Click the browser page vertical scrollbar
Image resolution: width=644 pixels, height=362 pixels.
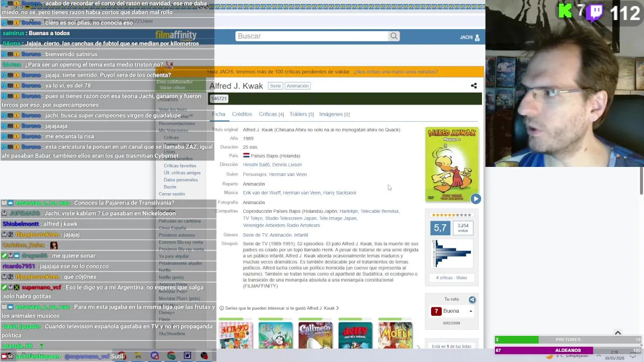641,181
